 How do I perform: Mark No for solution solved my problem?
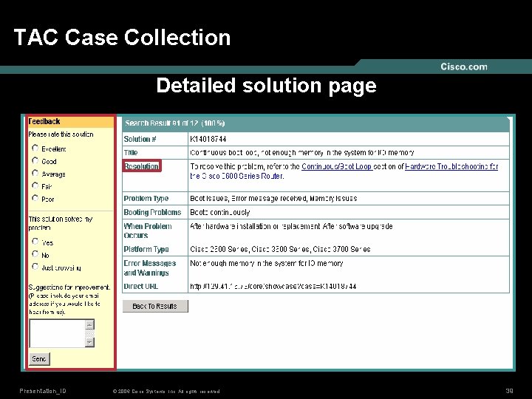35,253
